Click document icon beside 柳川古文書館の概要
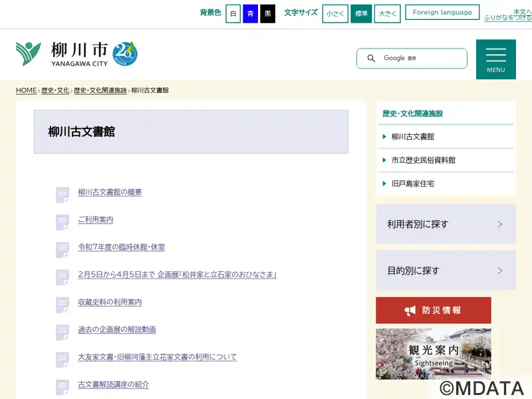Screen dimensions: 532x399 (63, 194)
